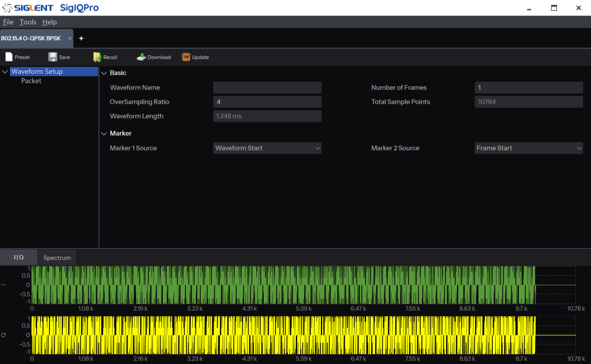Collapse the Waveform Setup tree node
Image resolution: width=591 pixels, height=364 pixels.
(x=5, y=71)
